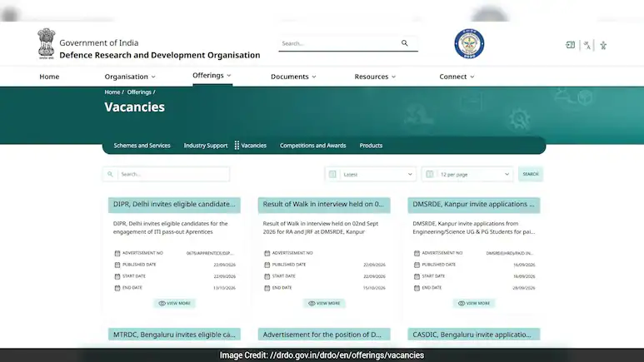The image size is (644, 362).
Task: Click the Government of India emblem logo
Action: [46, 43]
